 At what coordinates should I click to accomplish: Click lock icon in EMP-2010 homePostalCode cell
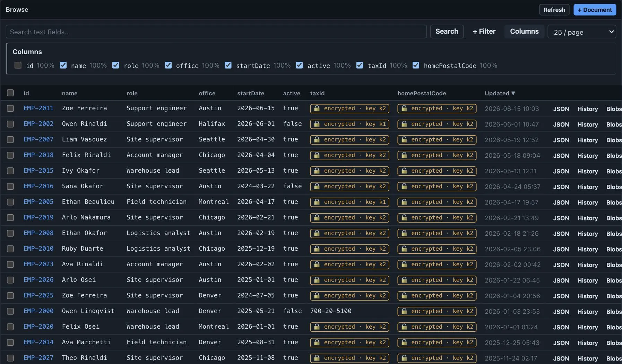(404, 249)
